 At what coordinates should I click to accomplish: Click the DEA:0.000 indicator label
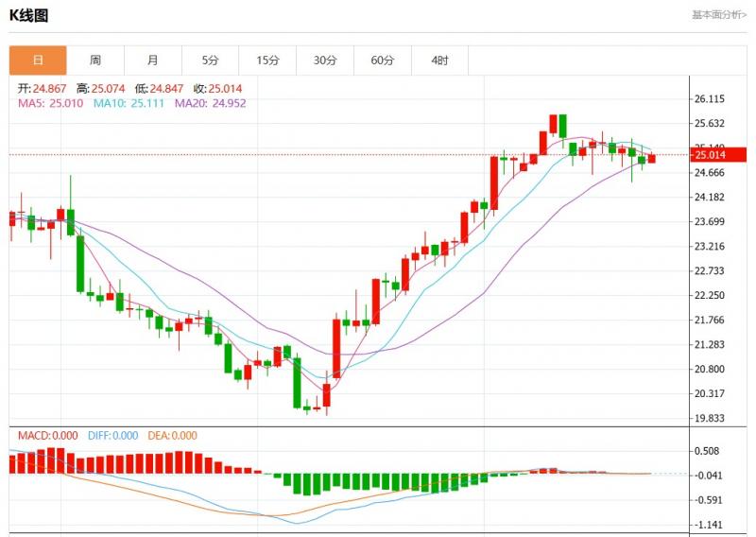(172, 436)
